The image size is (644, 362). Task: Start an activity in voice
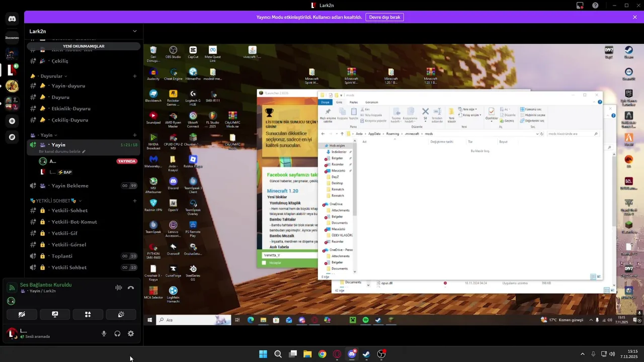tap(88, 314)
